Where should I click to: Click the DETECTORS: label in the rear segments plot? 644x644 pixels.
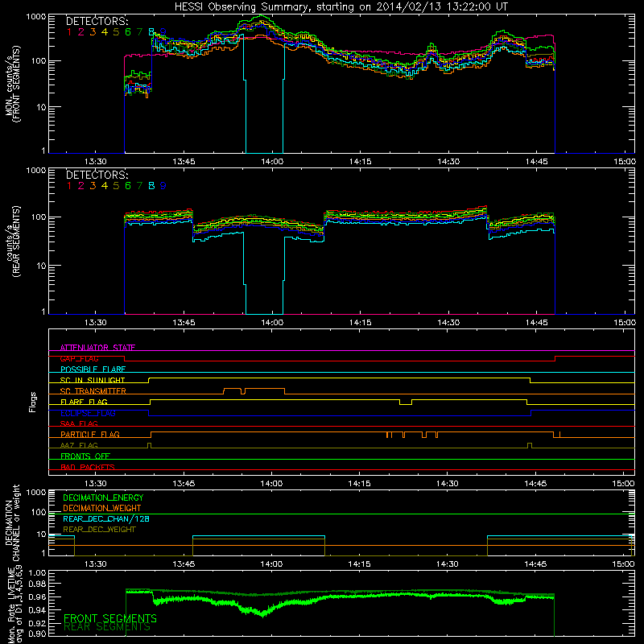[x=97, y=175]
